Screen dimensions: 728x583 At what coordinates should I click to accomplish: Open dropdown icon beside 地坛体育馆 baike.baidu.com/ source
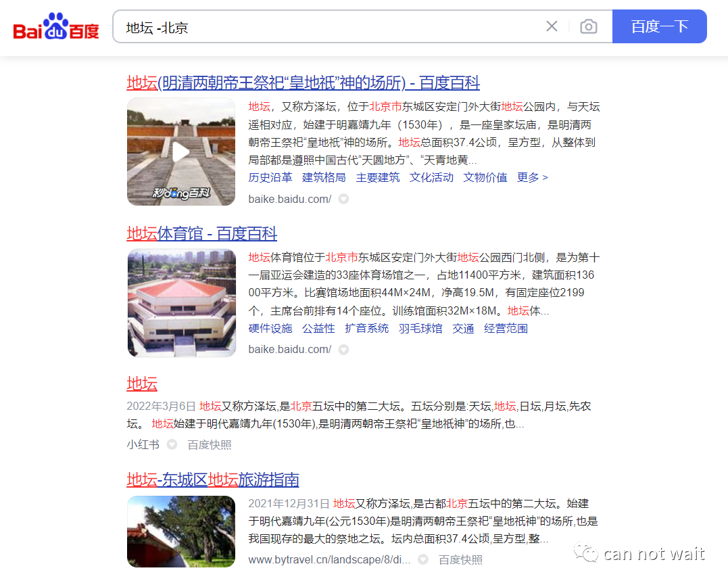pos(343,350)
